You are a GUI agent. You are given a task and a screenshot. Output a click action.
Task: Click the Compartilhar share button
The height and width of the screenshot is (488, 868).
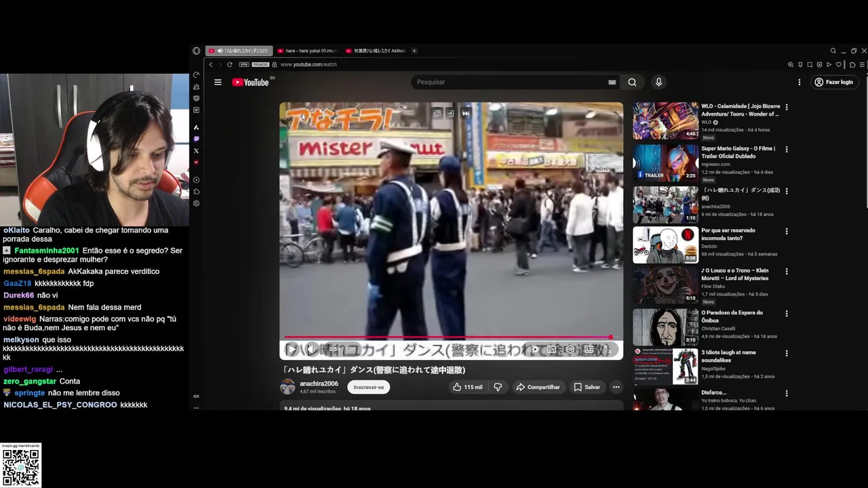click(x=538, y=387)
